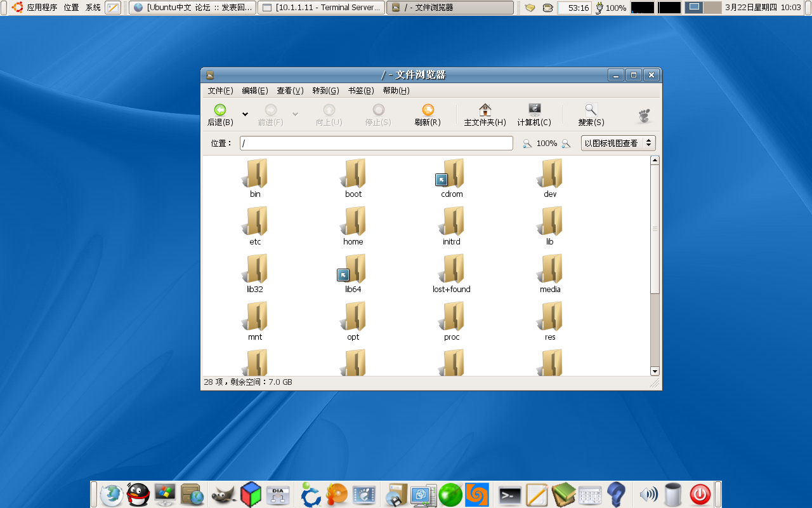Select the lost+found folder
The width and height of the screenshot is (812, 508).
click(x=452, y=269)
